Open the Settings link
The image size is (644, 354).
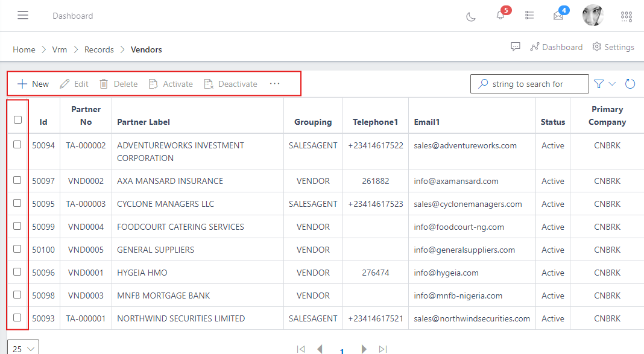click(x=613, y=47)
